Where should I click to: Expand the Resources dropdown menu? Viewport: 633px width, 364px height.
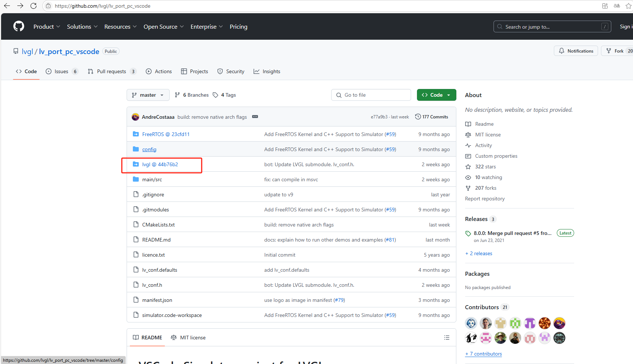(x=121, y=26)
